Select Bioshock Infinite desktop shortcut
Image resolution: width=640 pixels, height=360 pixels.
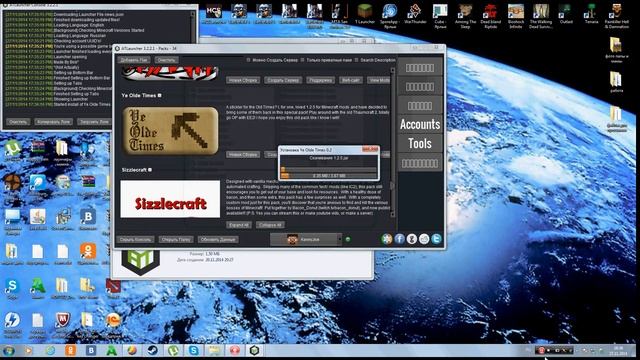[516, 16]
